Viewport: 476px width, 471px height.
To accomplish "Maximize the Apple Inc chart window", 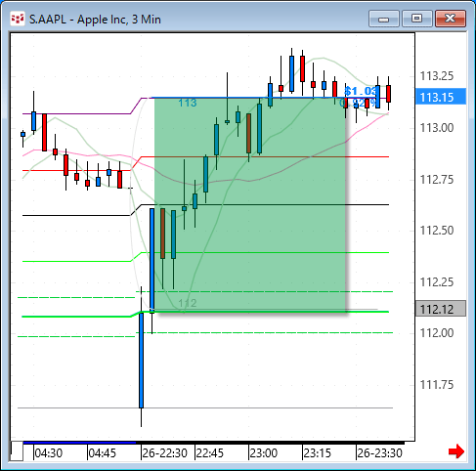I will [416, 19].
